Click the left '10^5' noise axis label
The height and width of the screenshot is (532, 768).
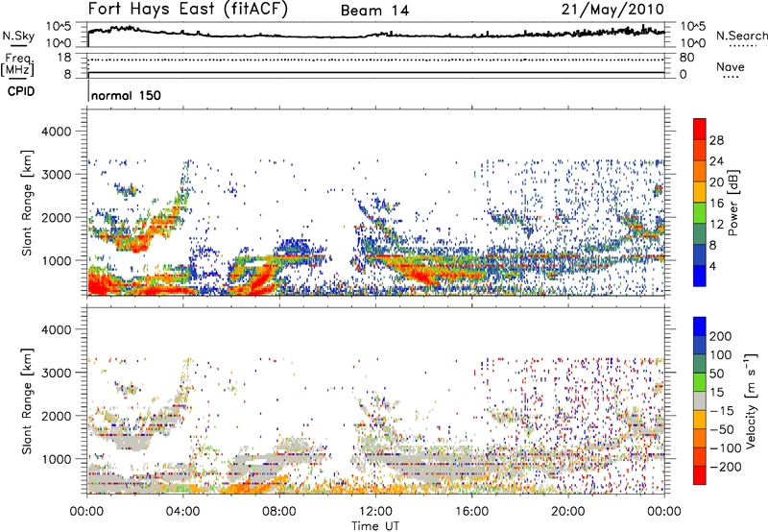click(59, 27)
